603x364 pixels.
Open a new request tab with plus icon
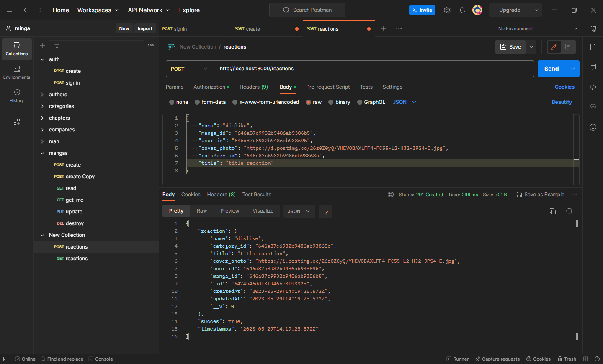[x=384, y=28]
